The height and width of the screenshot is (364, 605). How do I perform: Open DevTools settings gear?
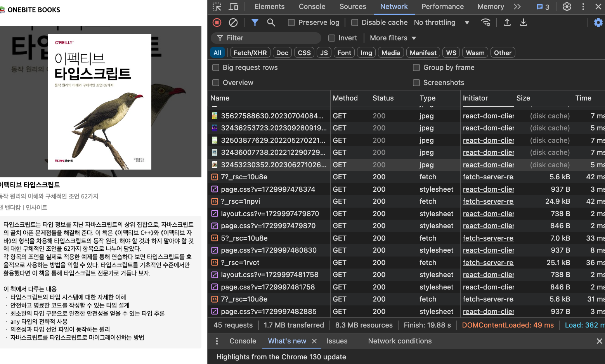[x=567, y=7]
